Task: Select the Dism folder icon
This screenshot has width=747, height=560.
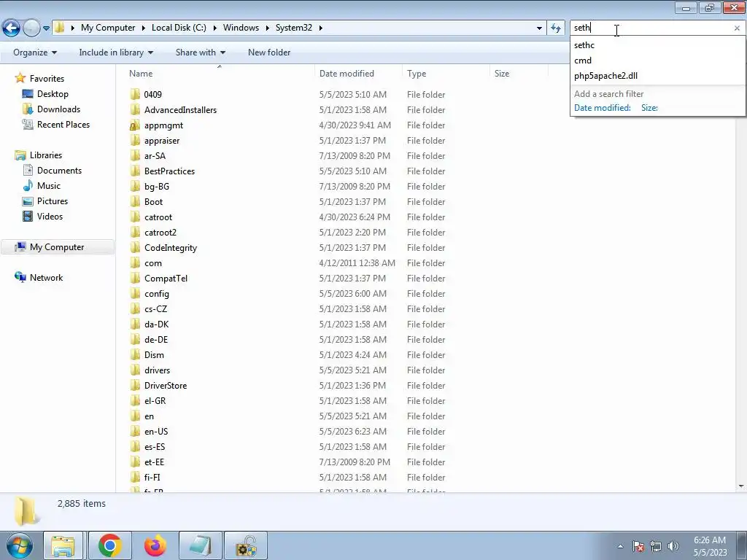Action: coord(135,355)
